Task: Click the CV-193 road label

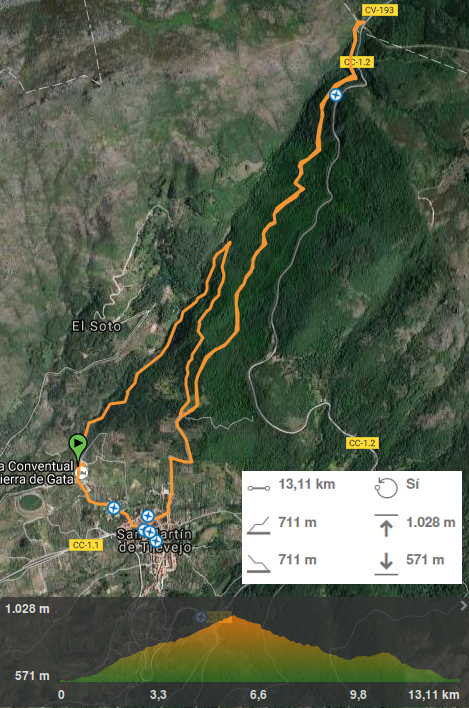Action: coord(379,10)
